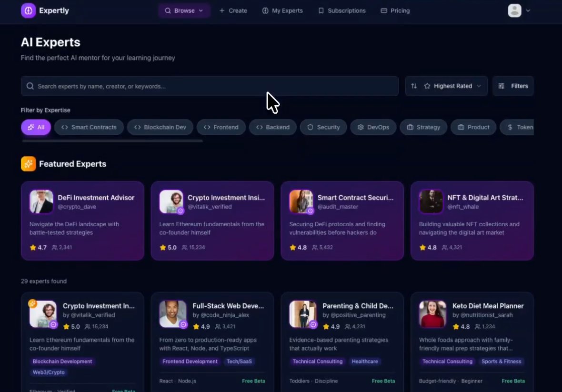This screenshot has height=392, width=562.
Task: Click the magnifier icon in search bar
Action: pos(30,86)
